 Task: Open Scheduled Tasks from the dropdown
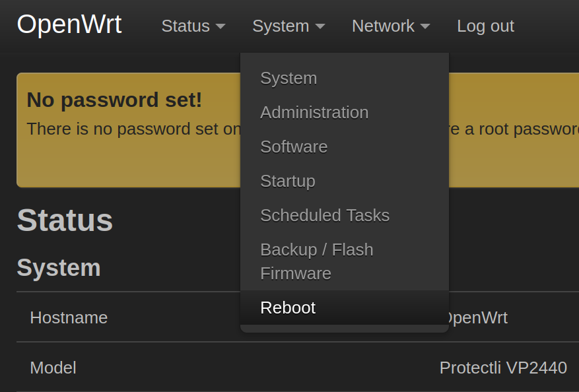(x=325, y=215)
